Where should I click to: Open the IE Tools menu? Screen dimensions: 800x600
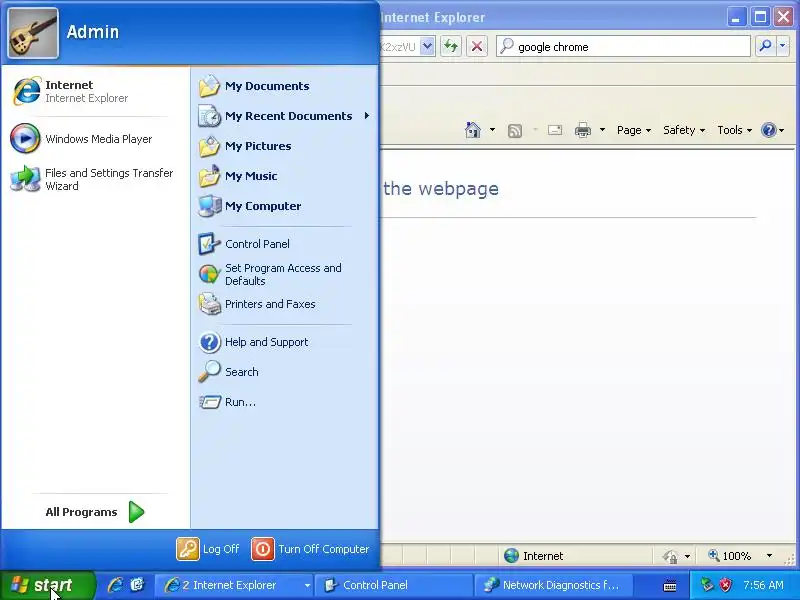click(734, 130)
